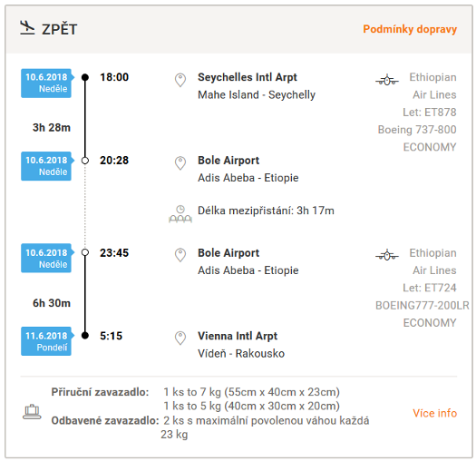The height and width of the screenshot is (461, 476).
Task: Click the Seychelles Intl Arpt airport name
Action: pos(248,77)
